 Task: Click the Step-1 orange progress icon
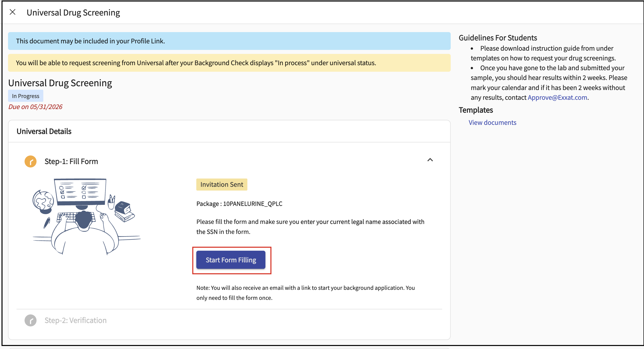31,161
